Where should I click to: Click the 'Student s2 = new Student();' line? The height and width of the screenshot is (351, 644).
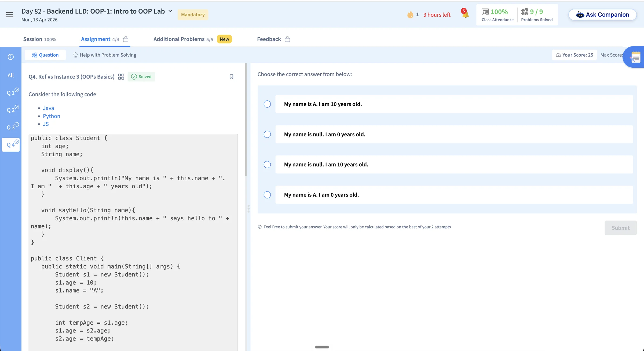click(102, 307)
